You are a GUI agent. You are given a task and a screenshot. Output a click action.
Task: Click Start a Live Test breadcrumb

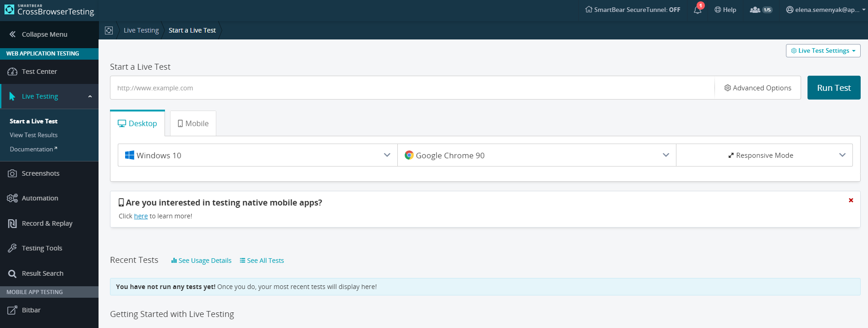[192, 30]
